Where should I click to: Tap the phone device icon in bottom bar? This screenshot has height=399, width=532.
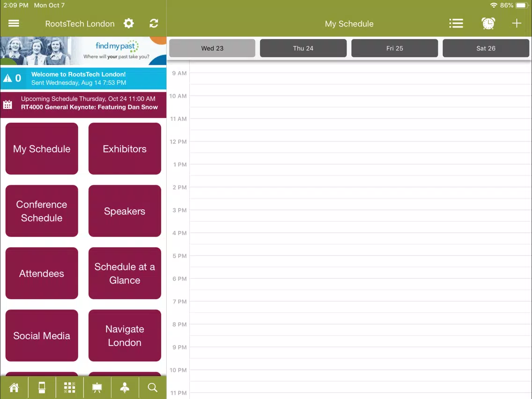(42, 387)
